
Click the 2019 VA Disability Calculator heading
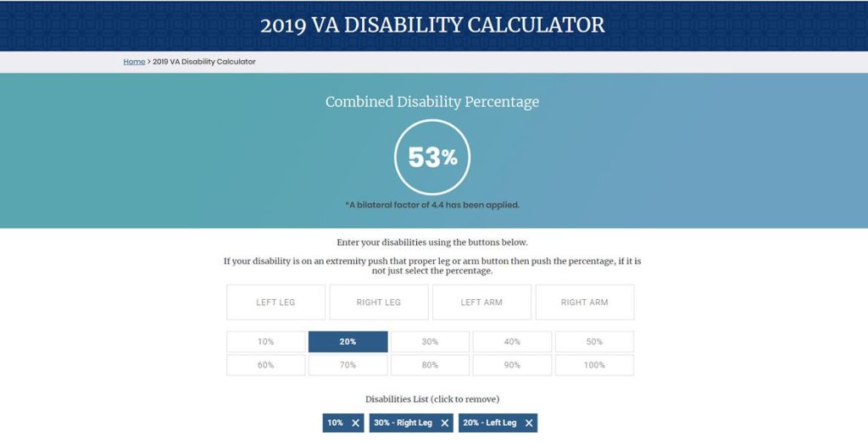[x=432, y=25]
